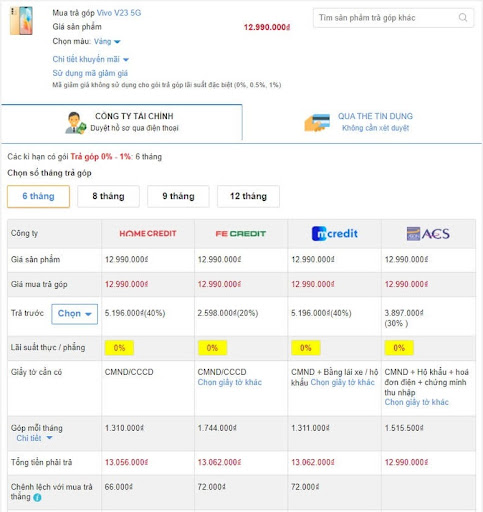Click Mcredit's 0% interest badge

[x=306, y=348]
